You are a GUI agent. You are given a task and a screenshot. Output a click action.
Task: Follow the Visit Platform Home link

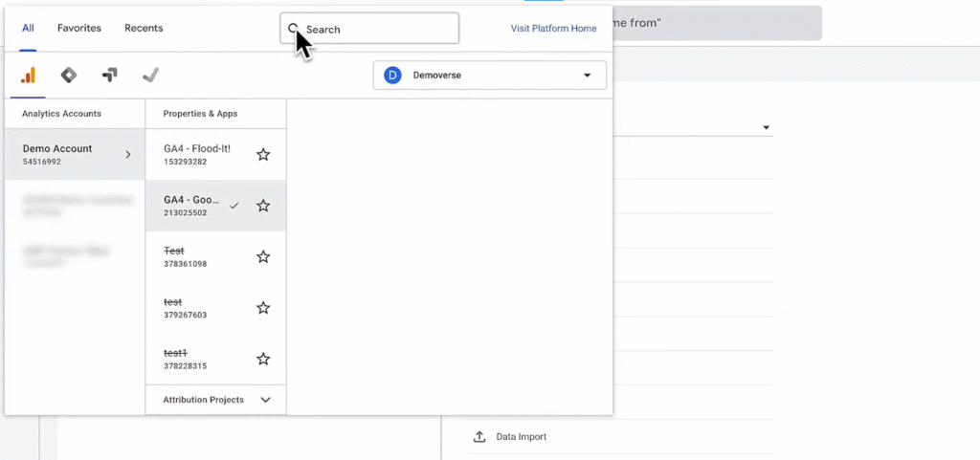point(554,28)
